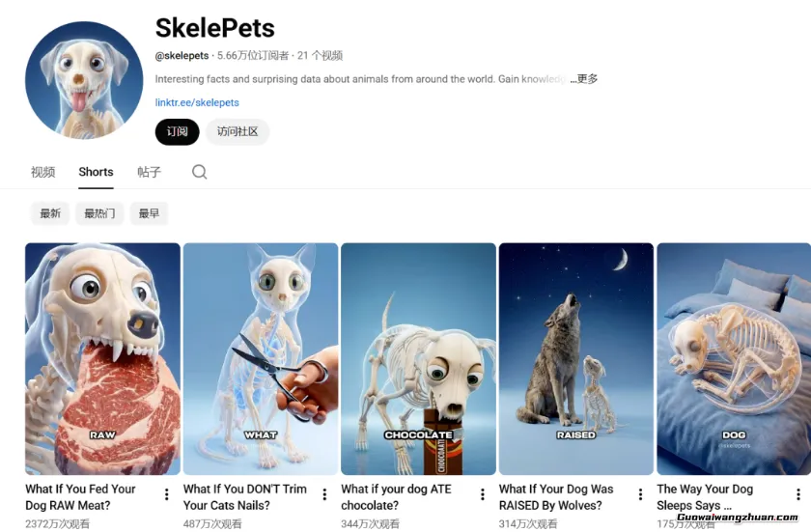Open the wolf howling RAISED thumbnail
Screen dimensions: 811x532
[576, 359]
